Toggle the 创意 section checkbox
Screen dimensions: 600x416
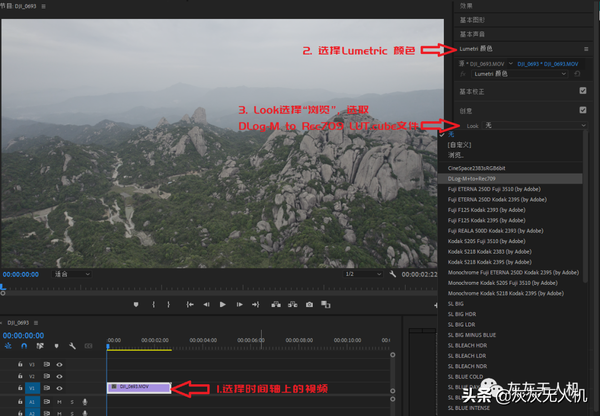pos(583,110)
